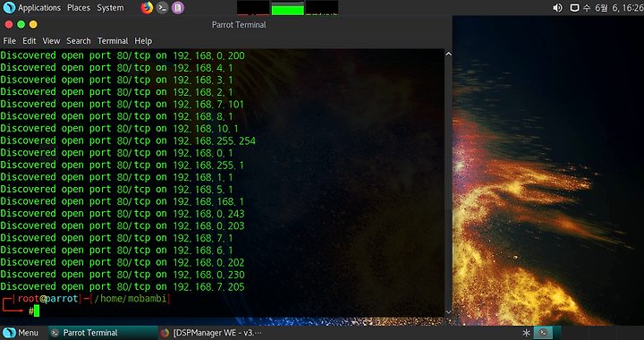Open the bottom-panel Menu button
Image resolution: width=644 pixels, height=340 pixels.
click(20, 333)
